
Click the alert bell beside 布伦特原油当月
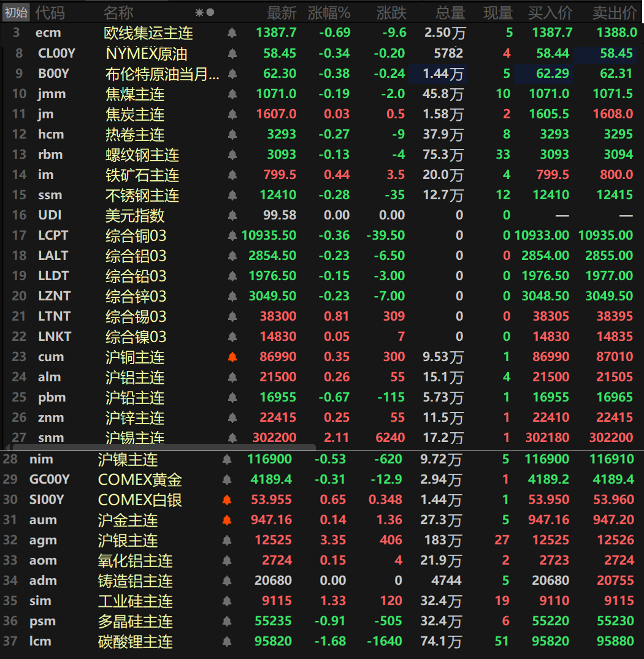(x=232, y=74)
